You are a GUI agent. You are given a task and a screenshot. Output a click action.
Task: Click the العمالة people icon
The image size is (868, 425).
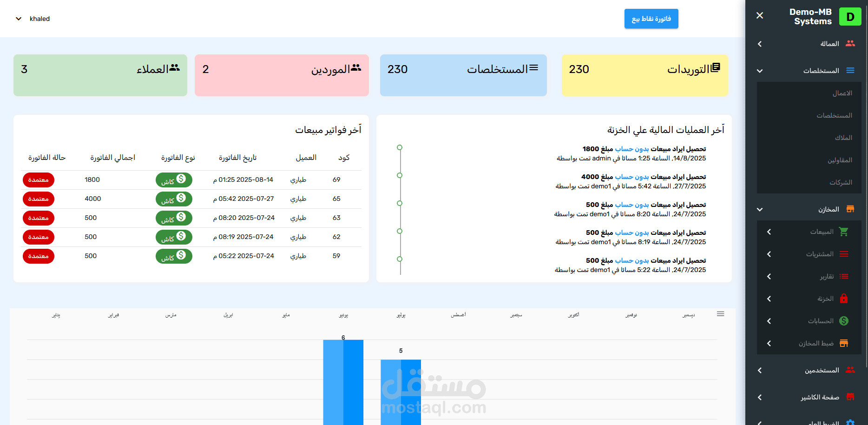coord(850,43)
